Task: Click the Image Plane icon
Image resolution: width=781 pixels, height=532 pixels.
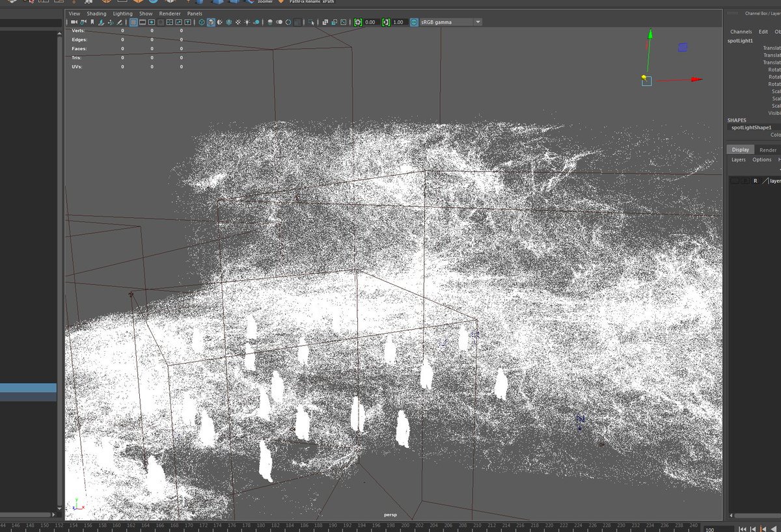Action: 102,22
